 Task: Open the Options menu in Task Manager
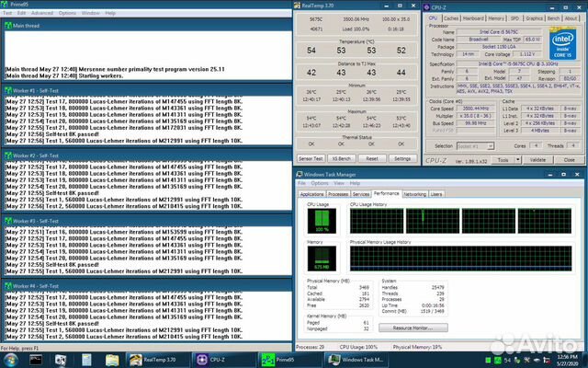coord(320,183)
